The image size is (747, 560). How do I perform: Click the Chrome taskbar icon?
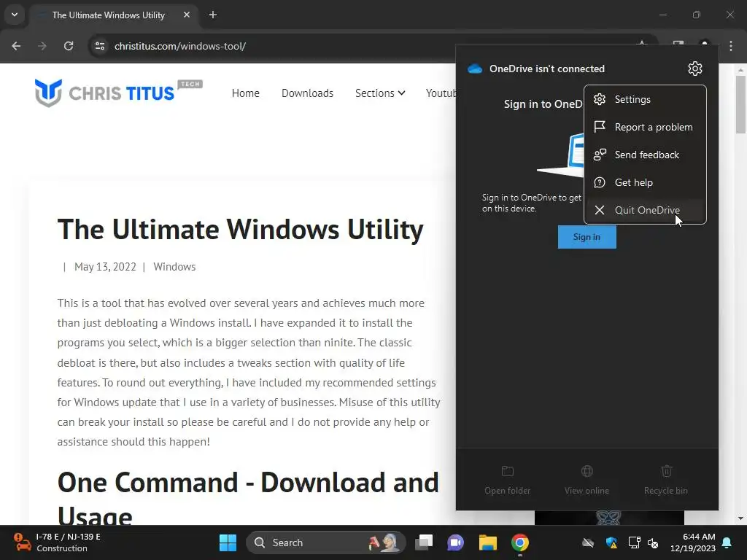520,542
